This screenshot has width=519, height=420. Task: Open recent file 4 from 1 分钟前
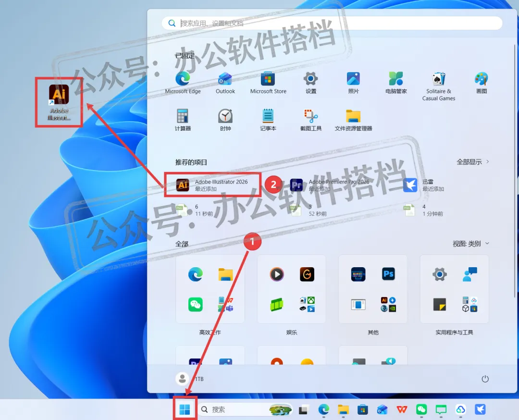click(x=423, y=210)
